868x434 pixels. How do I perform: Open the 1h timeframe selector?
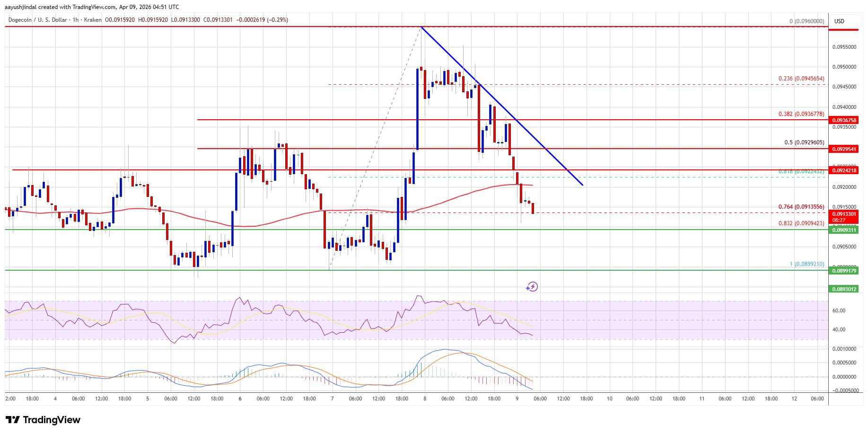(76, 20)
